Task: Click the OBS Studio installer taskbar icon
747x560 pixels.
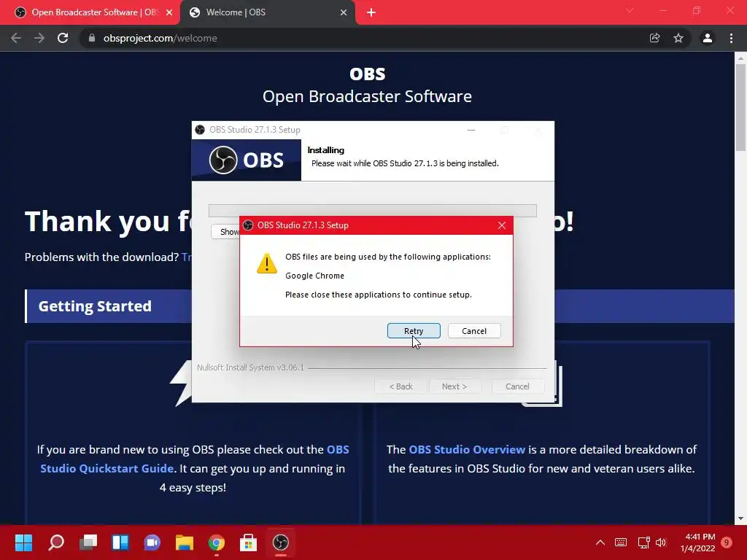Action: click(x=281, y=542)
